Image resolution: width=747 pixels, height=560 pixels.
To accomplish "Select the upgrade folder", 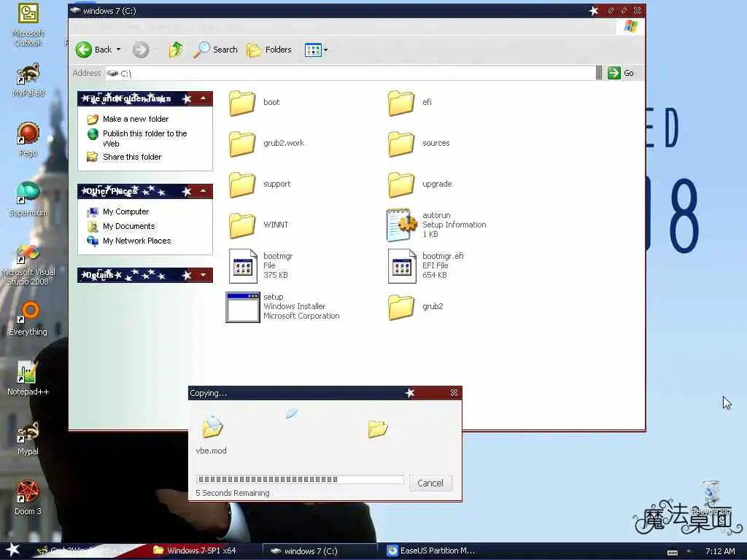I will pos(419,184).
